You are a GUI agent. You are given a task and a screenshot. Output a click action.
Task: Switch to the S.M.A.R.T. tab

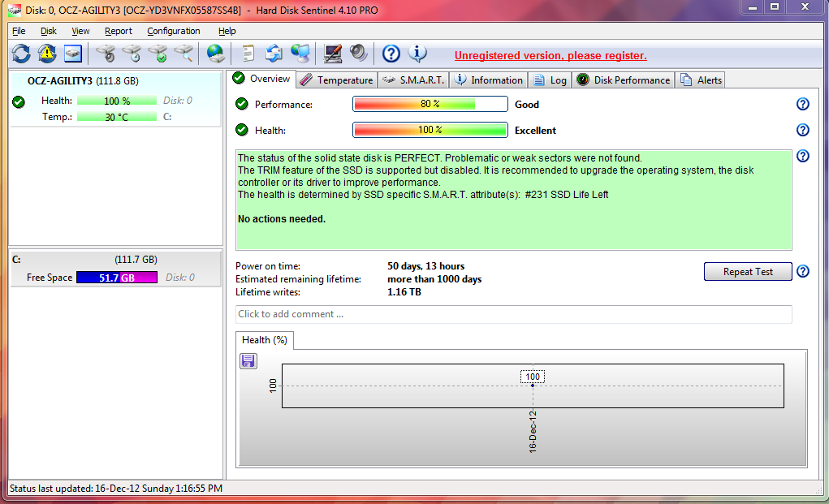(x=413, y=80)
